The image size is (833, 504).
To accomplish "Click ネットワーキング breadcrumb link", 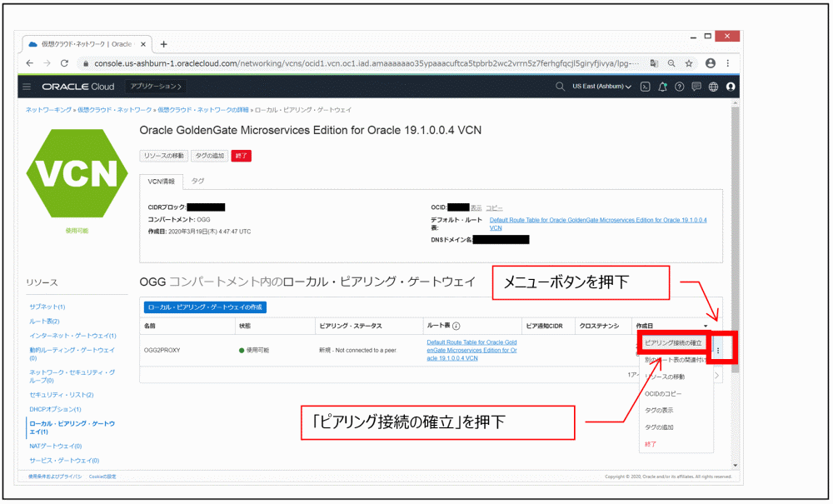I will click(x=48, y=110).
